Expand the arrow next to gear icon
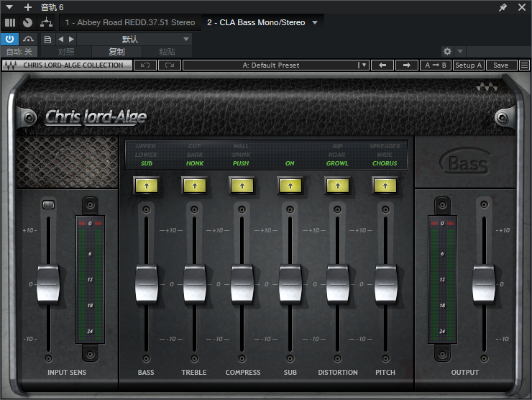This screenshot has width=532, height=400. coord(460,51)
